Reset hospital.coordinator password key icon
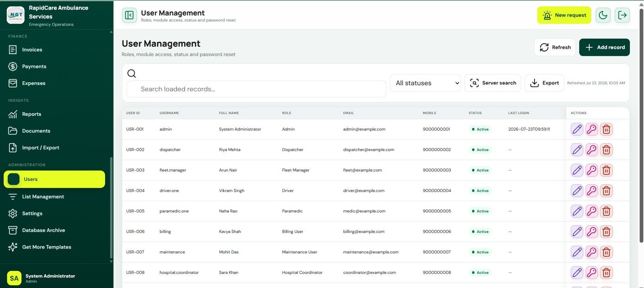This screenshot has width=644, height=288. [x=592, y=273]
